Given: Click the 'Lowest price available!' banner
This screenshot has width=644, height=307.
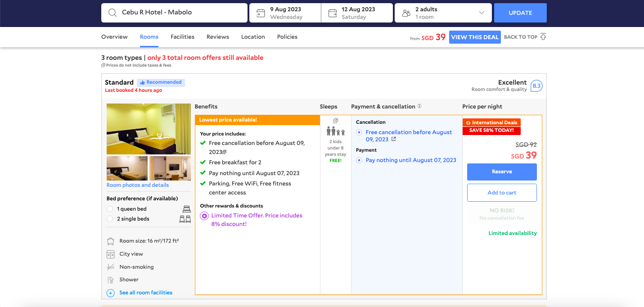Looking at the screenshot, I should (x=257, y=120).
